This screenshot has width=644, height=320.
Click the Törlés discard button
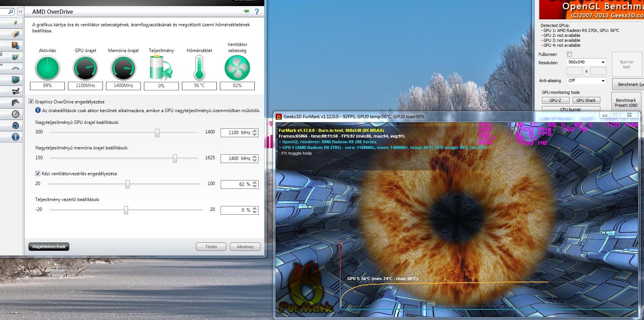pyautogui.click(x=211, y=247)
